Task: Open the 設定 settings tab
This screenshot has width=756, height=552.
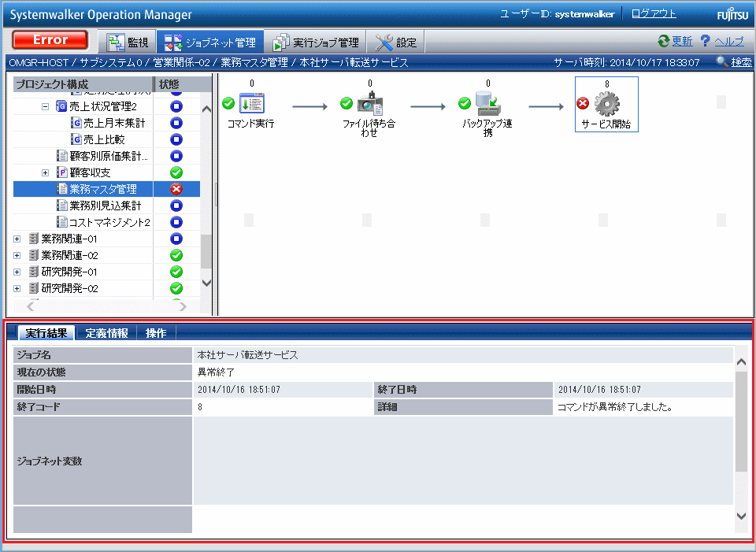Action: click(x=395, y=43)
